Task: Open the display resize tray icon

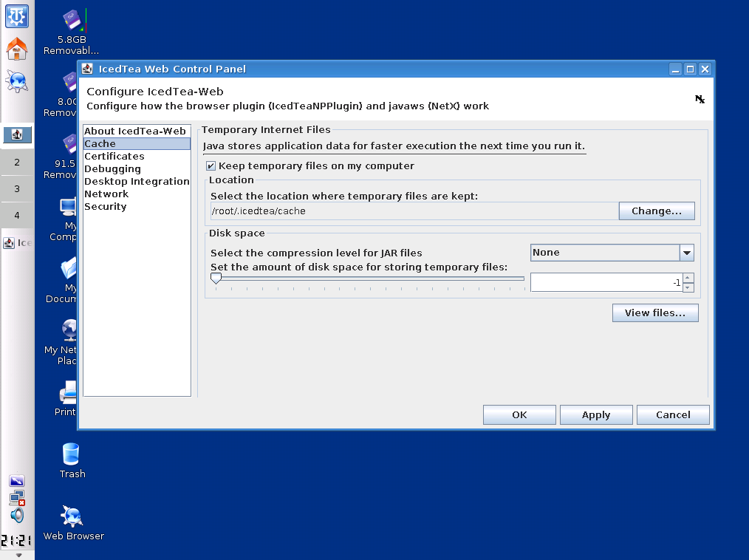Action: (x=17, y=481)
